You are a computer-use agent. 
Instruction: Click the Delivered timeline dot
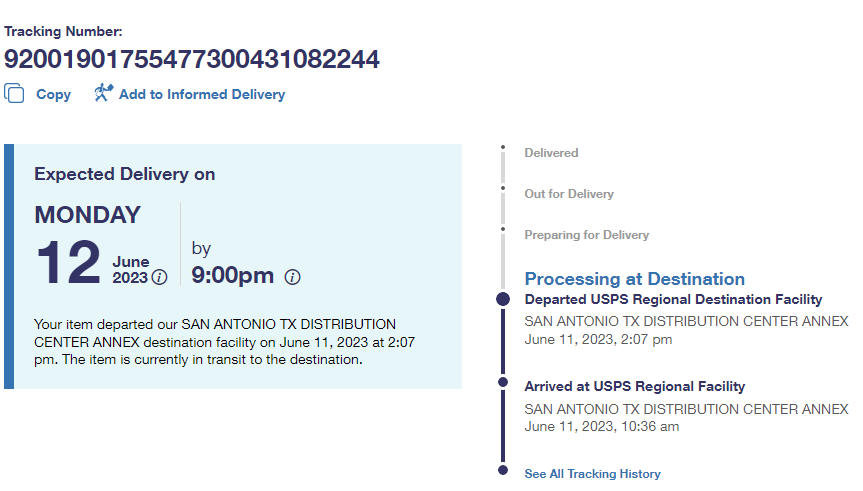(503, 148)
